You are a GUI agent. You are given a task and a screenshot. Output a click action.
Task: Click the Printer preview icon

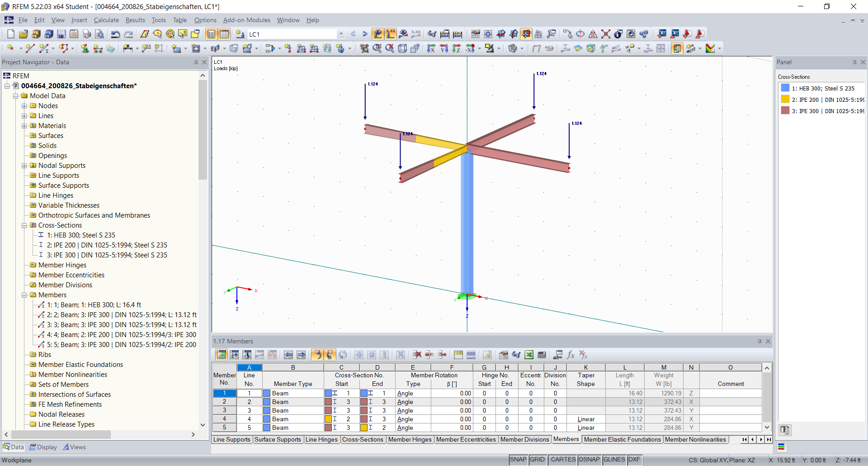pos(99,34)
